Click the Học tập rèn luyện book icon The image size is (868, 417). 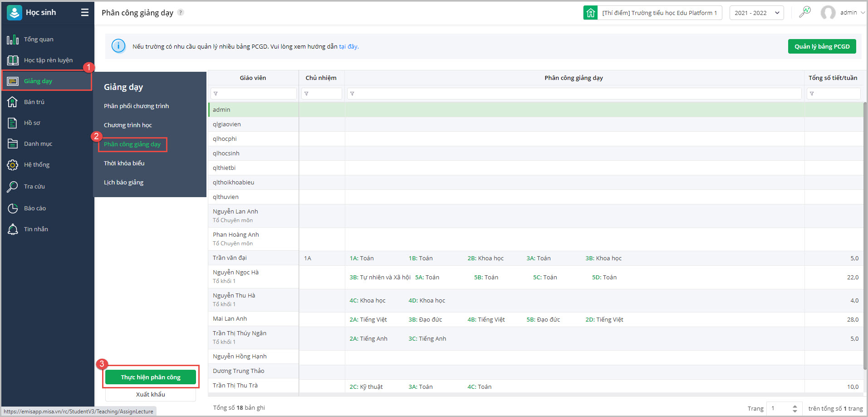pos(13,60)
